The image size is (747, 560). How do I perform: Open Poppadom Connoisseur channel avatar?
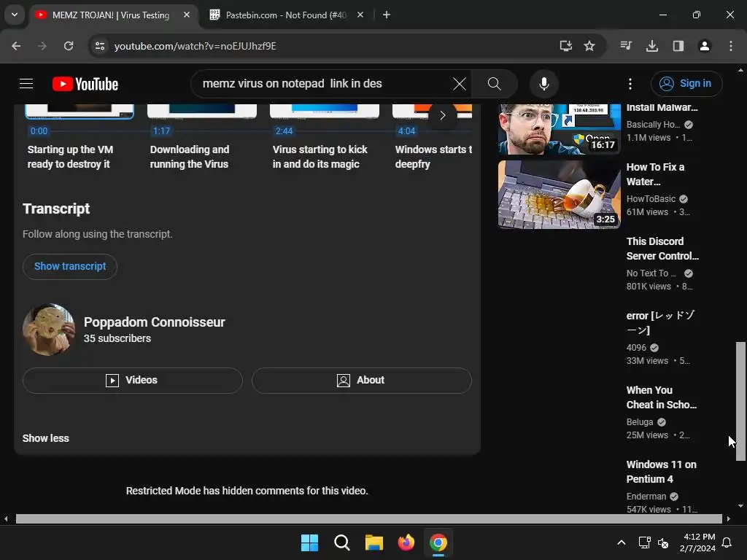(49, 330)
